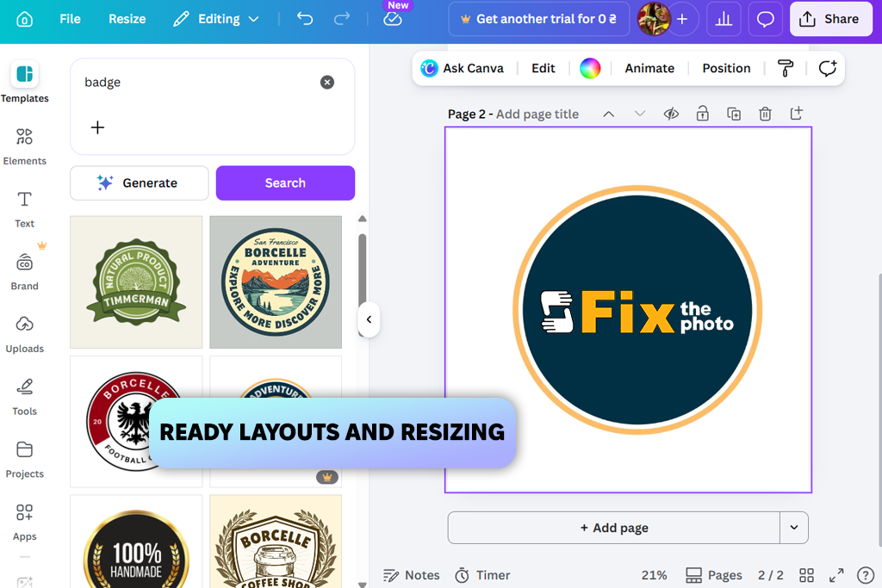The height and width of the screenshot is (588, 882).
Task: Open the Timer at bottom
Action: (482, 575)
